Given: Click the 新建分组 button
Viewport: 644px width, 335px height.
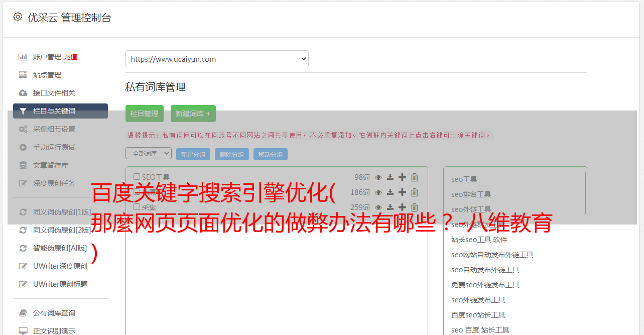Looking at the screenshot, I should tap(193, 154).
